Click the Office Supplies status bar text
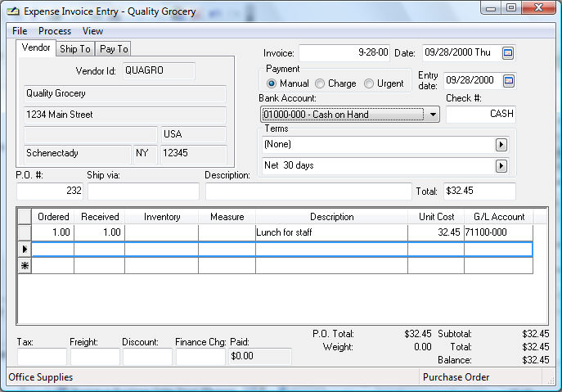Image resolution: width=562 pixels, height=392 pixels. click(x=41, y=377)
